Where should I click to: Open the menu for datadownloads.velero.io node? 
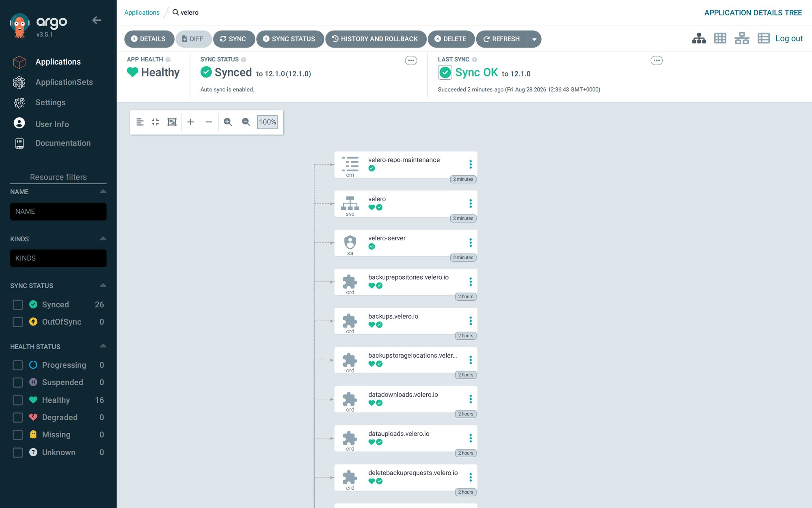[471, 399]
